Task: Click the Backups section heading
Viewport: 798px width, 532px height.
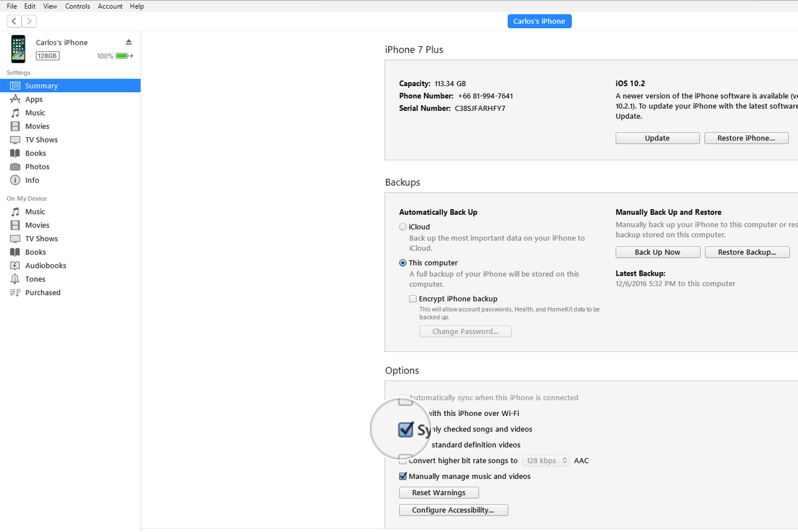Action: click(x=402, y=182)
